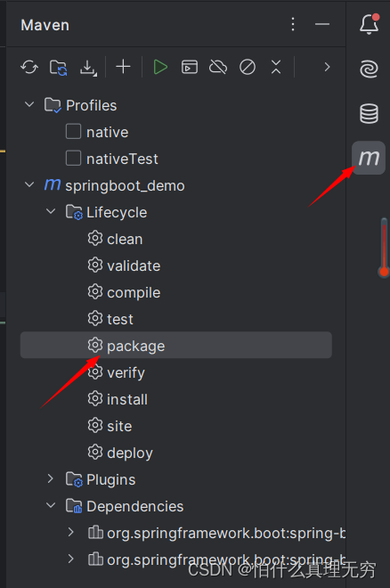The image size is (390, 588).
Task: Select the package lifecycle goal
Action: pos(176,345)
